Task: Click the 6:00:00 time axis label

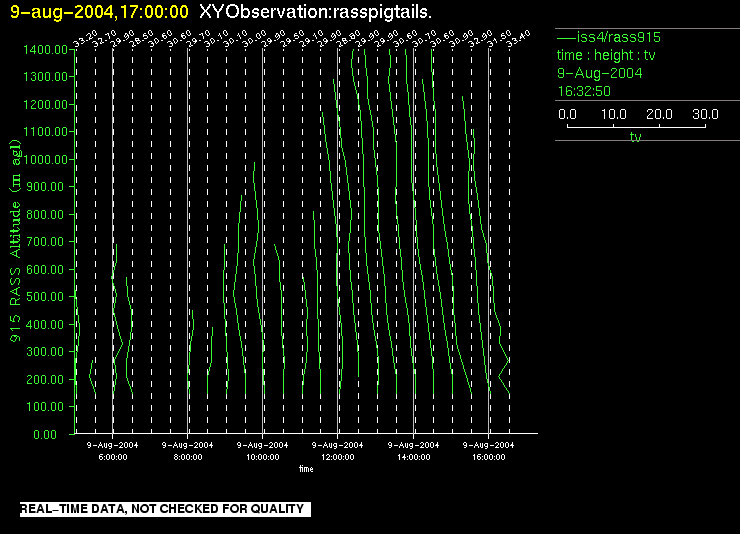Action: (x=112, y=456)
